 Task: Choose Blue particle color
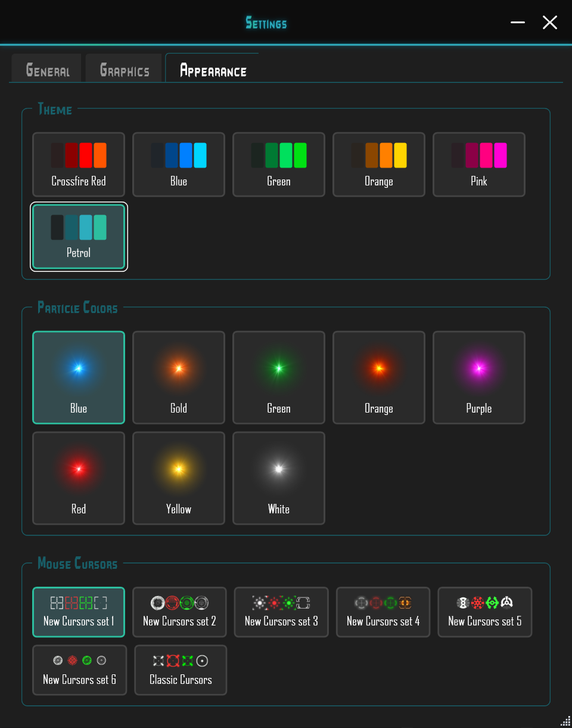[x=79, y=377]
